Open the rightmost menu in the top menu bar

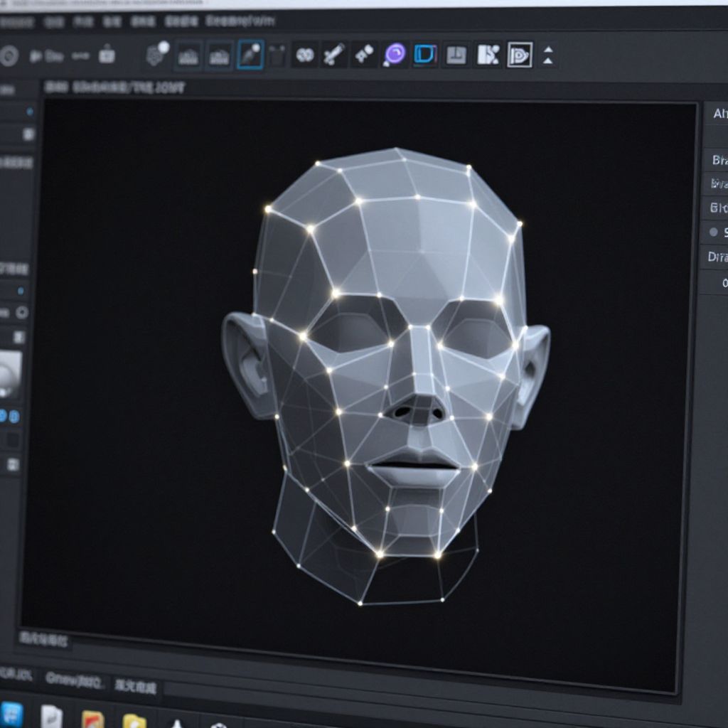(240, 21)
